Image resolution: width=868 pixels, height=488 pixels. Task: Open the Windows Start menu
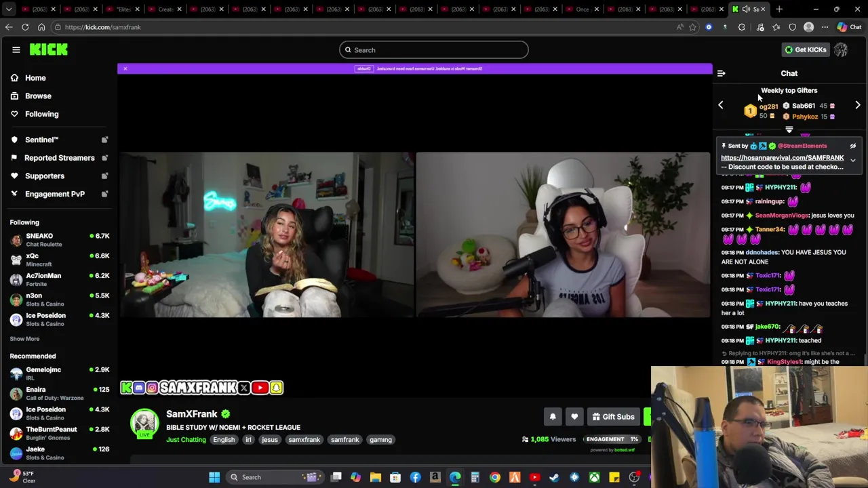pos(214,477)
